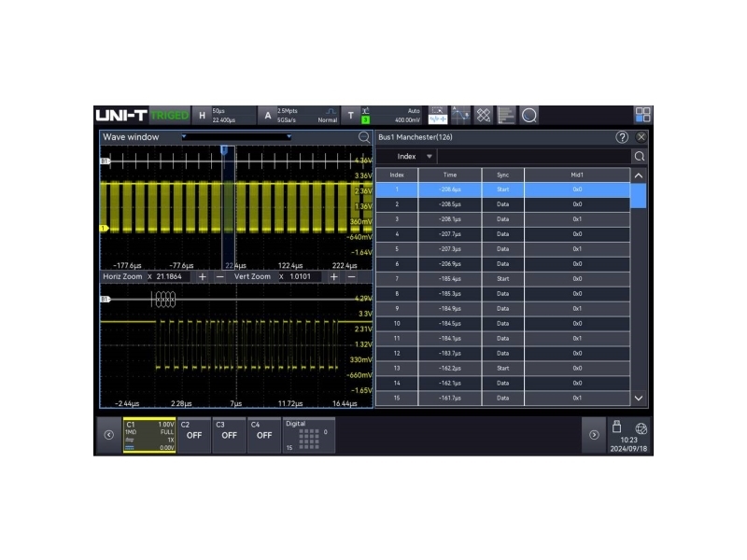Select decode row 1 at -208.6µs

click(503, 189)
